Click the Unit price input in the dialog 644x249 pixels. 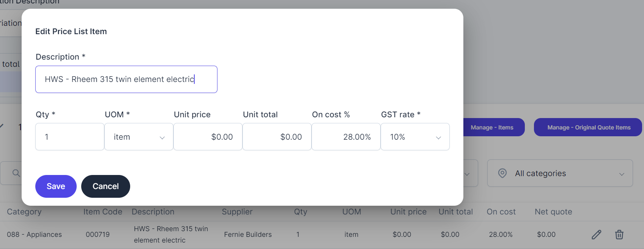[208, 137]
